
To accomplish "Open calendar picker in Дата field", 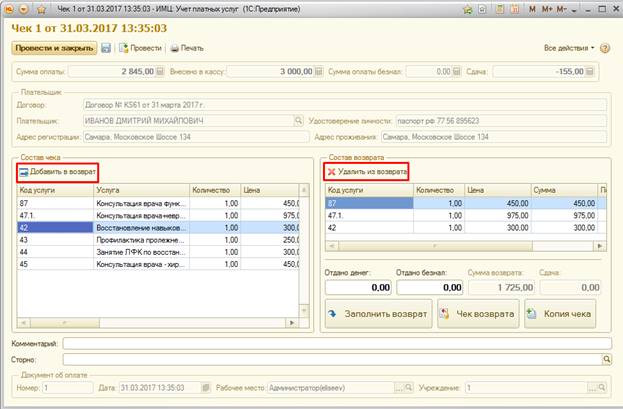I will [204, 387].
